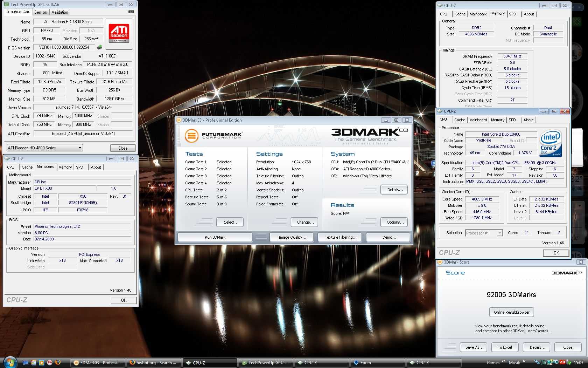Click Online ResultBrowser button
The height and width of the screenshot is (368, 588).
pyautogui.click(x=511, y=312)
